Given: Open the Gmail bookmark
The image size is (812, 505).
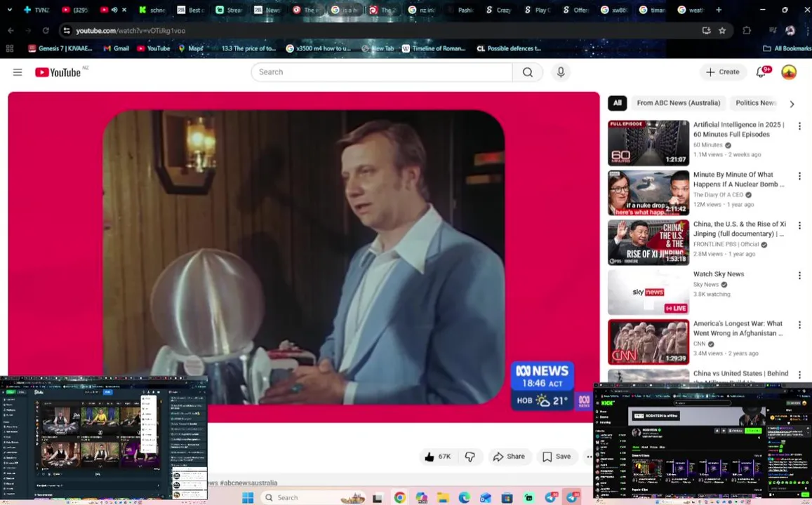Looking at the screenshot, I should (x=116, y=48).
